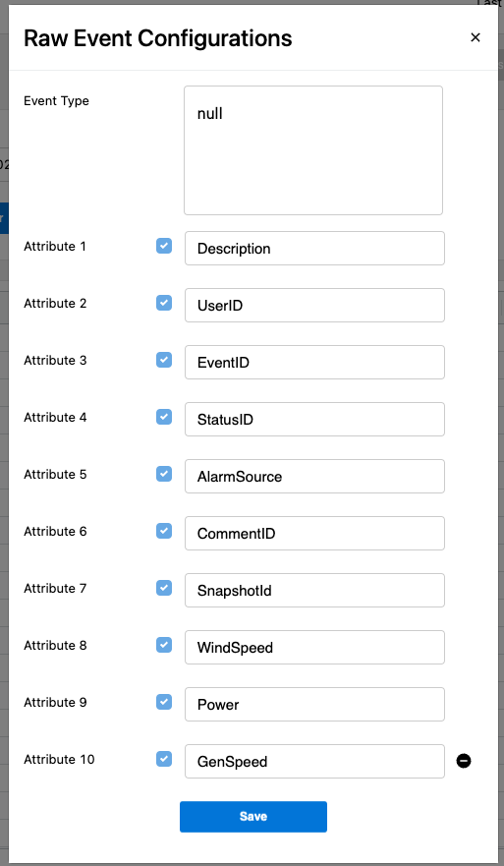The height and width of the screenshot is (866, 504).
Task: Uncheck the Attribute 8 WindSpeed checkbox
Action: pos(164,645)
